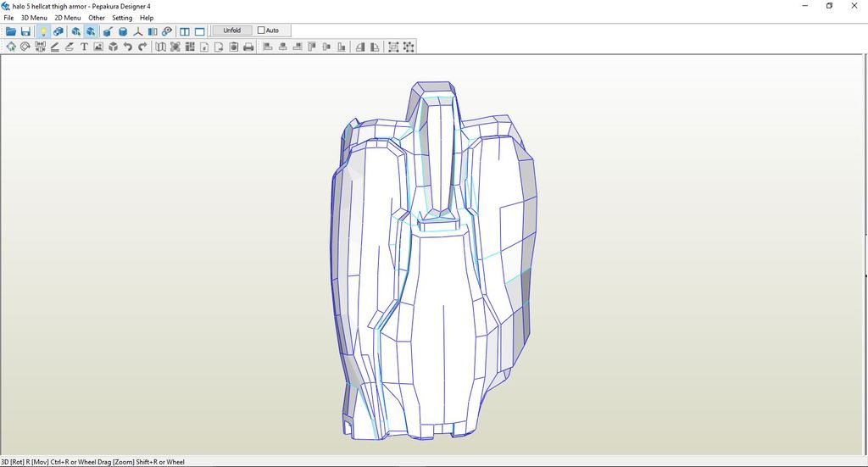Click the highlighted cube with arrow icon
This screenshot has height=467, width=868.
click(x=91, y=31)
